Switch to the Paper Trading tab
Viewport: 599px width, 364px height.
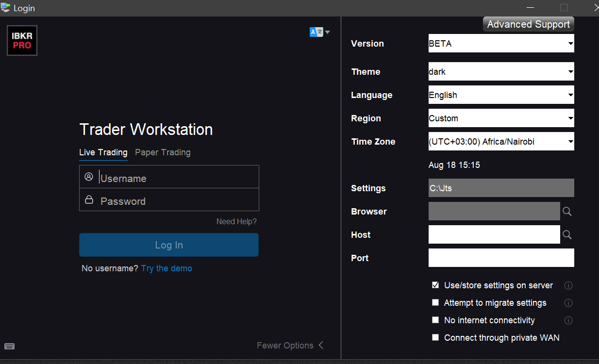click(163, 152)
